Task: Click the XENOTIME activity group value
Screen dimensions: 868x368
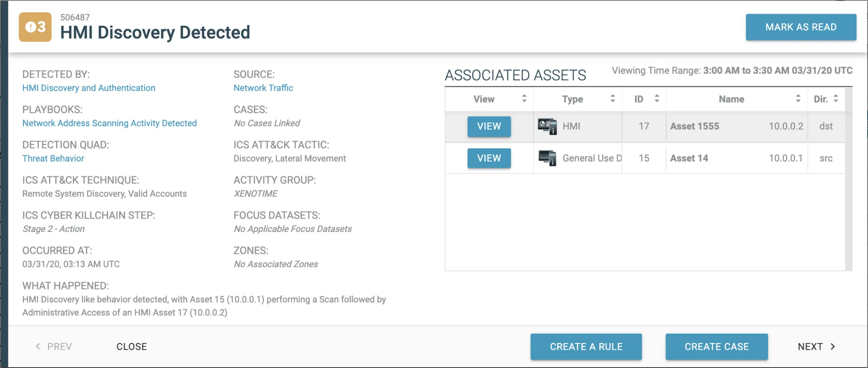Action: pos(256,193)
